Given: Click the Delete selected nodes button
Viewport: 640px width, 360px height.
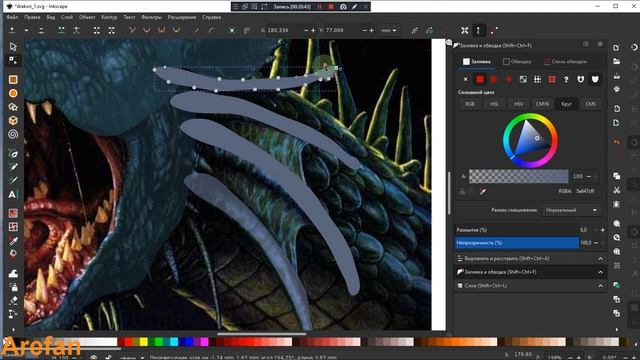Looking at the screenshot, I should (41, 30).
